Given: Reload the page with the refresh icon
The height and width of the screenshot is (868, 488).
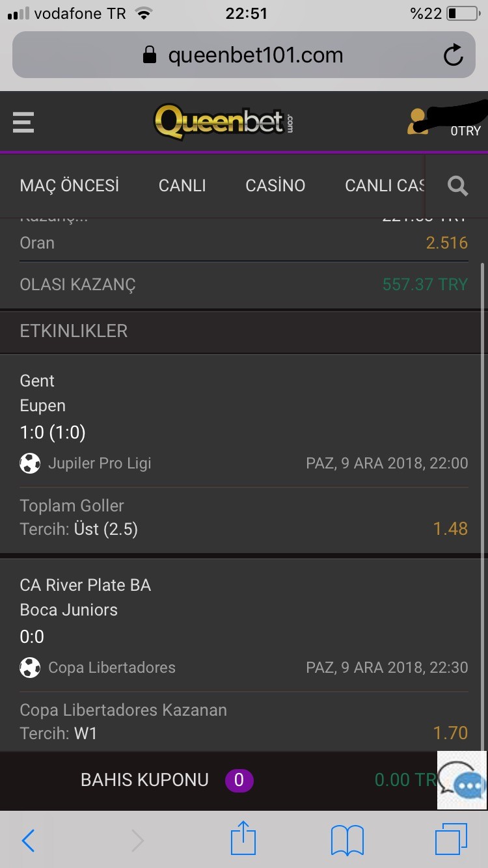Looking at the screenshot, I should 453,55.
